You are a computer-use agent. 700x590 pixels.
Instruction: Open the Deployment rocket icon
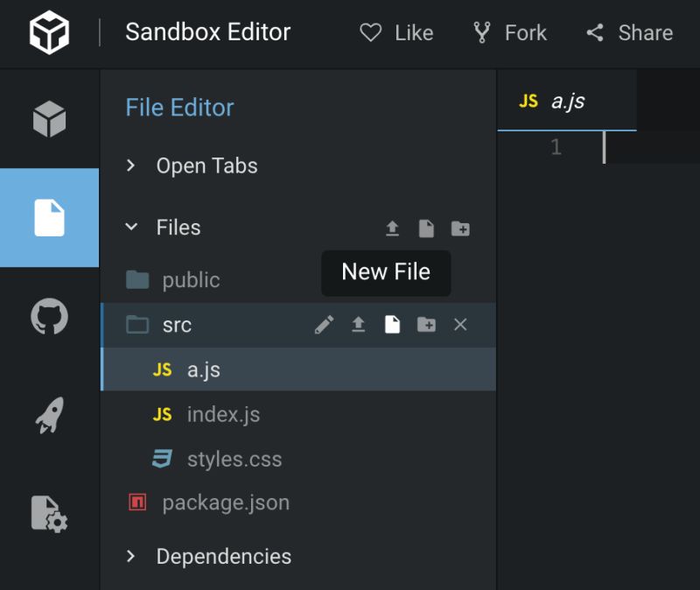tap(50, 415)
